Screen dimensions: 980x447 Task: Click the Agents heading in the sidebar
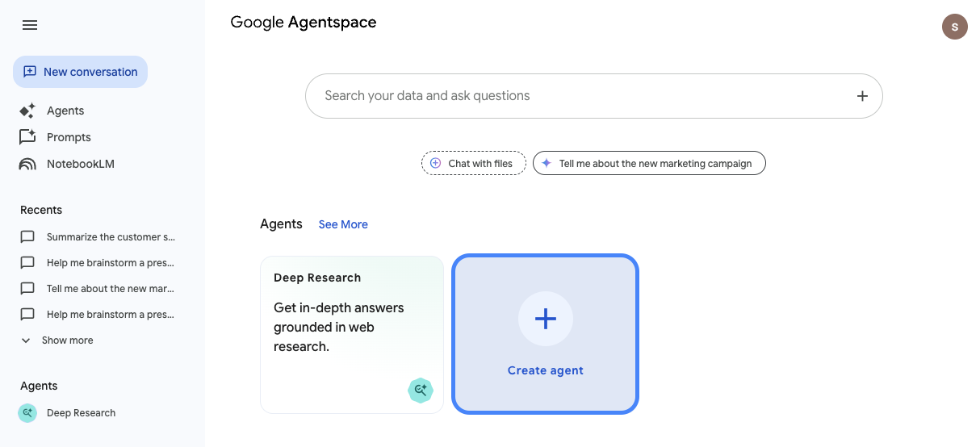39,386
